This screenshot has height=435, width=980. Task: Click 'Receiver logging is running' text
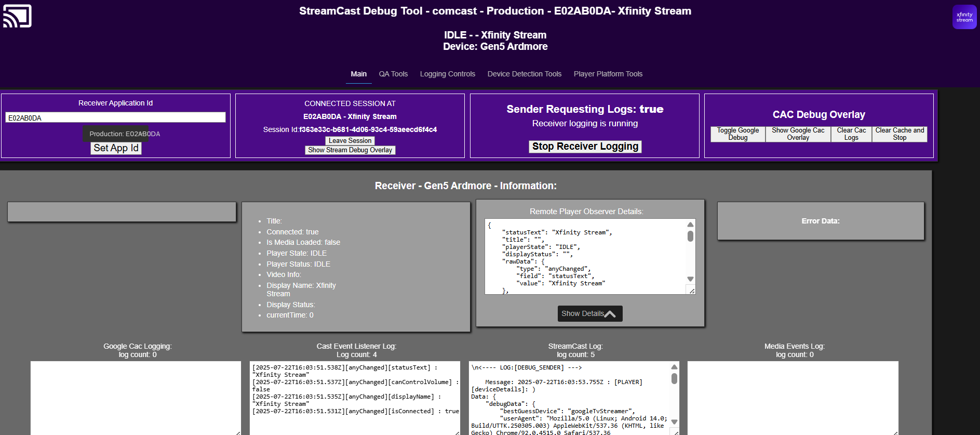coord(585,124)
